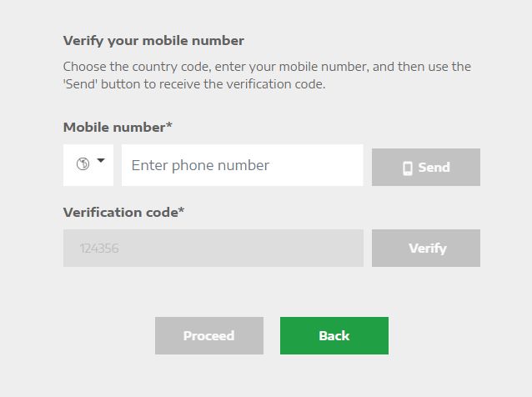Focus the Enter phone number field
Image resolution: width=532 pixels, height=397 pixels.
click(x=242, y=165)
